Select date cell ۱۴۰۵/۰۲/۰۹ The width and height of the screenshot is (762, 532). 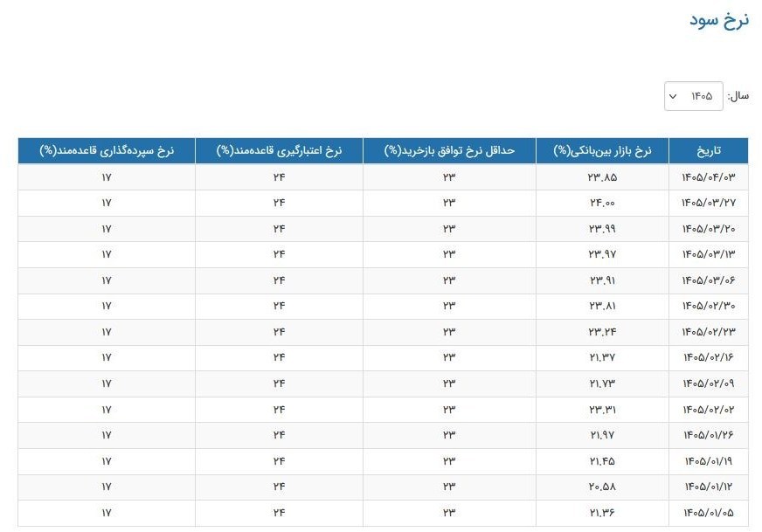pyautogui.click(x=708, y=383)
